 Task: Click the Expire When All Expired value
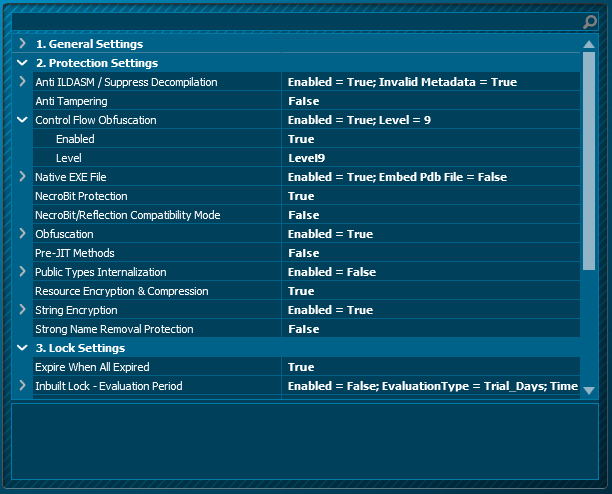tap(301, 367)
